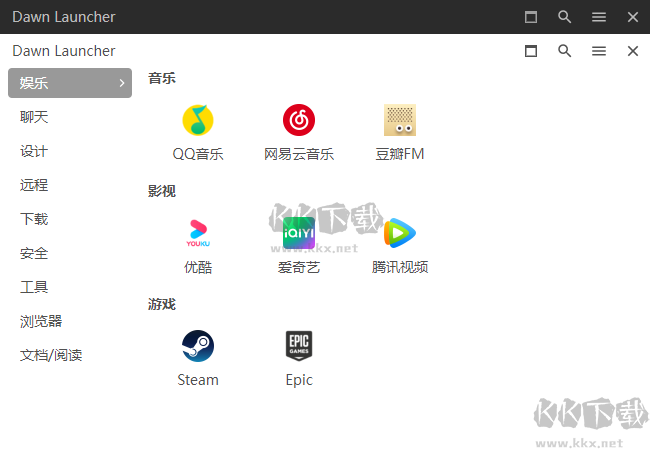Click square maximize icon in dark outer title bar
Image resolution: width=650 pixels, height=450 pixels.
point(531,17)
